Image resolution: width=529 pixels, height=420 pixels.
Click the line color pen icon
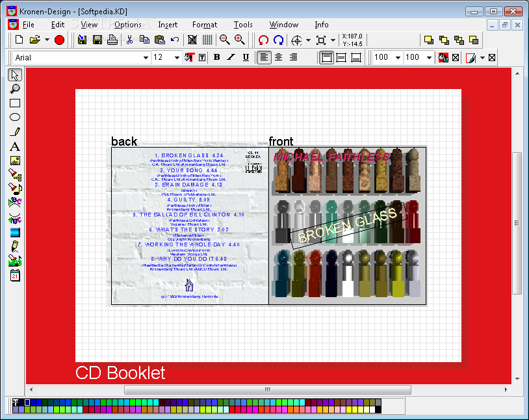click(x=471, y=58)
